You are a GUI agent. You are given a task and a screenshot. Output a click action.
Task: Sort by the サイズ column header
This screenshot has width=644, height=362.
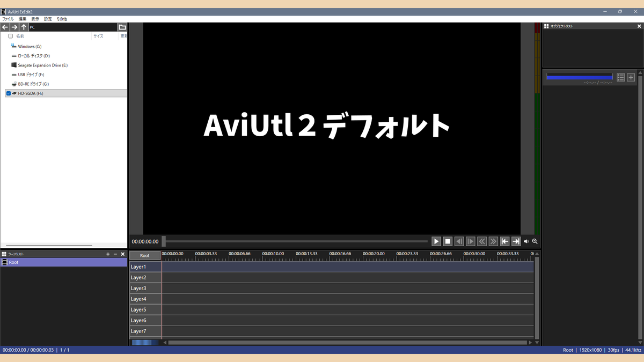98,36
